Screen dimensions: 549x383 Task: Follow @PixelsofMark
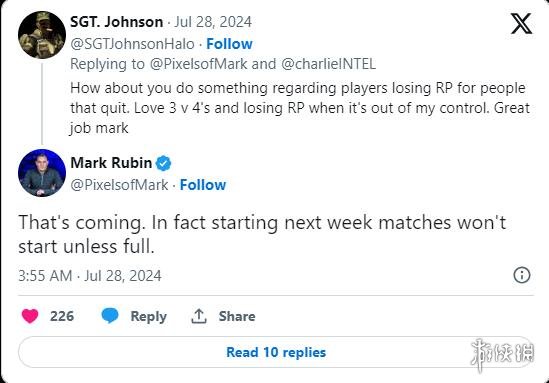coord(203,185)
